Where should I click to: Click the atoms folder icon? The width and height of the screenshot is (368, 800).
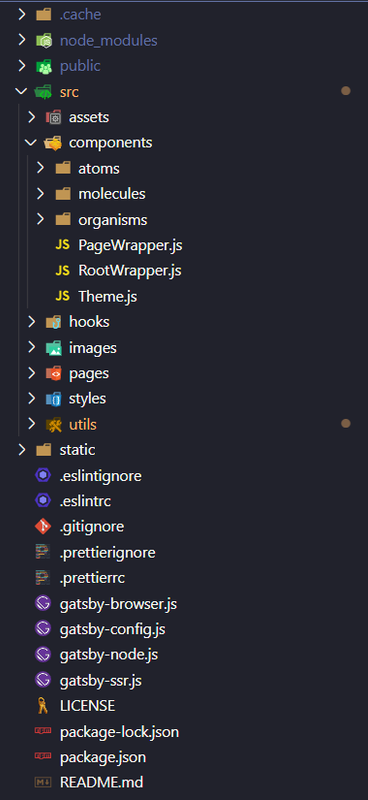tap(63, 168)
